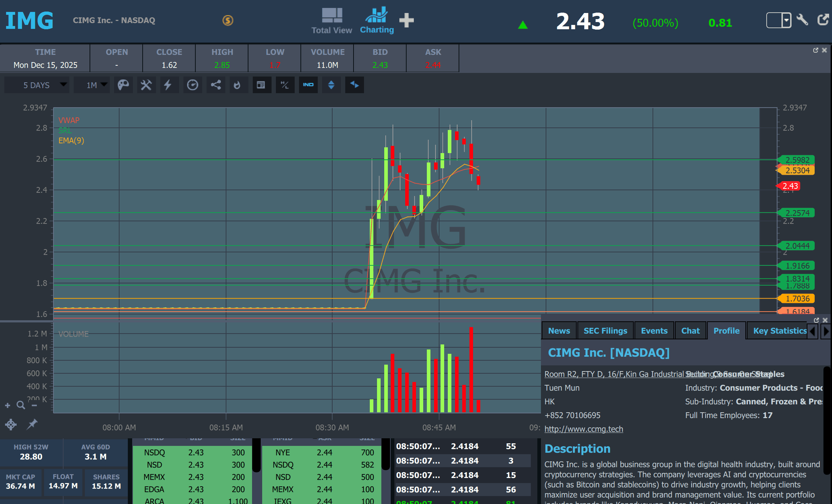Open the www.ccmg.tech website link

[584, 429]
